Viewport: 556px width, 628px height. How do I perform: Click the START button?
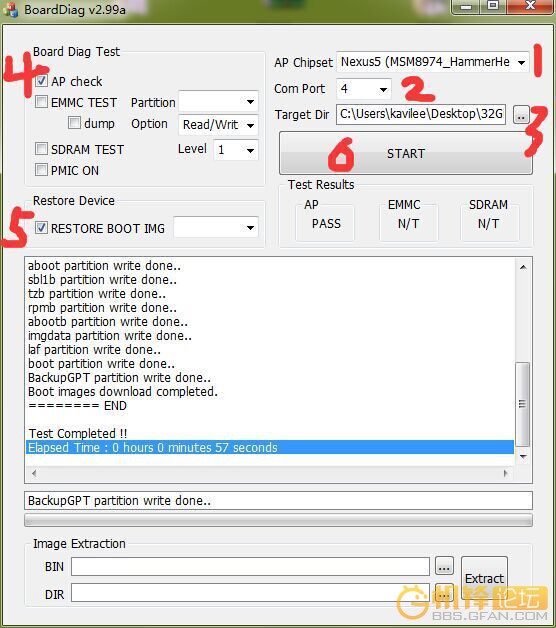point(405,153)
